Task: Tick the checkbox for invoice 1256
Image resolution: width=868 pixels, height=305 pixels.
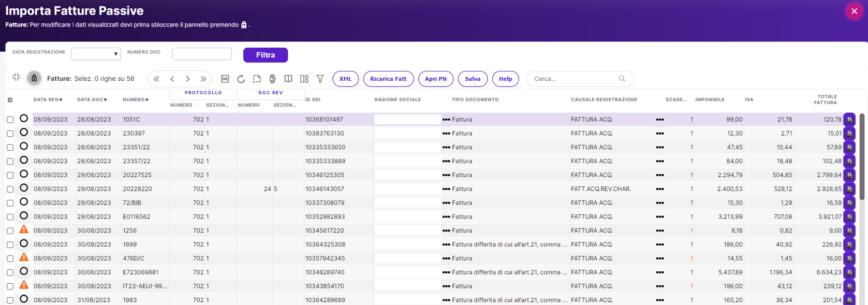Action: coord(10,231)
